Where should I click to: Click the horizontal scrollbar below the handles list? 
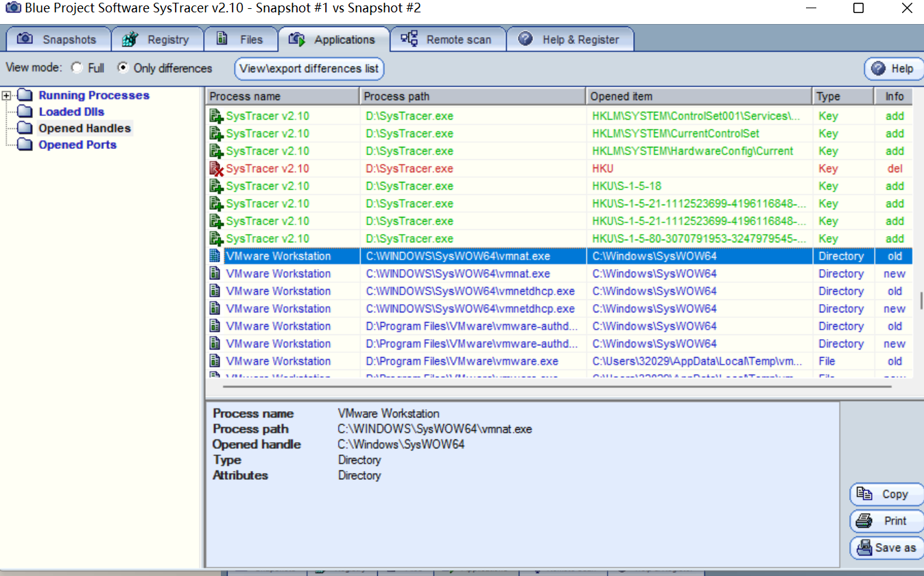[x=557, y=387]
